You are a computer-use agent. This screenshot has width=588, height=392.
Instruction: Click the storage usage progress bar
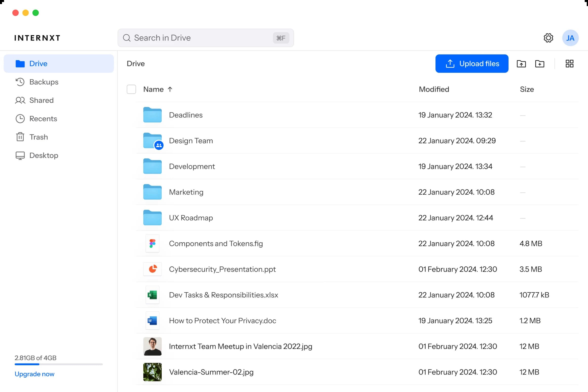click(58, 364)
